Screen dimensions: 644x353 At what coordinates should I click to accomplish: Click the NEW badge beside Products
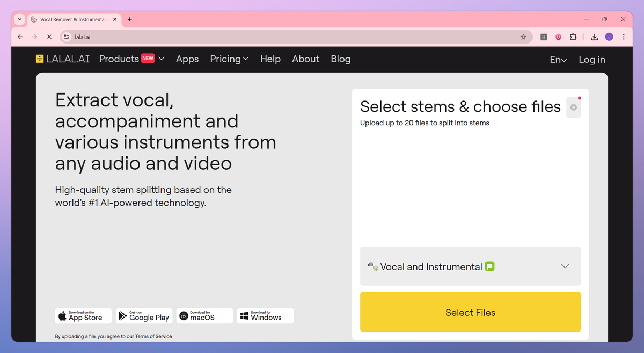148,58
